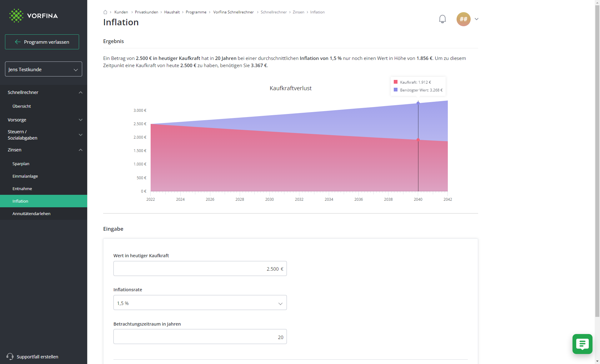Focus the Betrachtungszeitraum in Jahren field
The image size is (600, 364).
pyautogui.click(x=200, y=337)
